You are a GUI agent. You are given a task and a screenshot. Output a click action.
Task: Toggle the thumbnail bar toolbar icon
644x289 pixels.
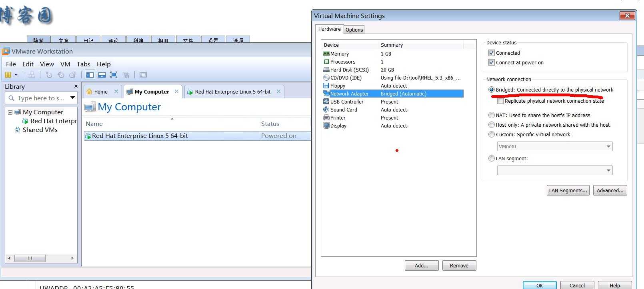[x=102, y=75]
